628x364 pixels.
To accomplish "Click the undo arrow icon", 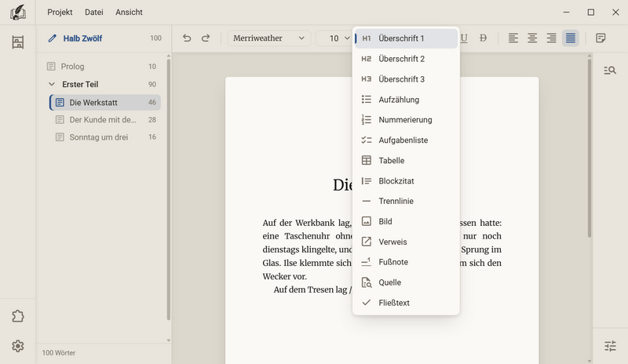I will [x=187, y=38].
